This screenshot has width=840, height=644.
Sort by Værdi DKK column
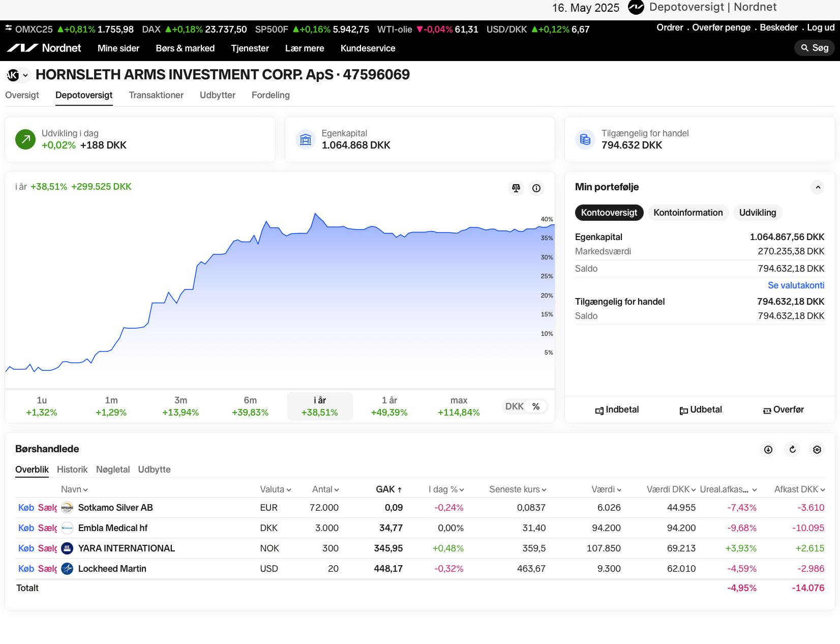pyautogui.click(x=671, y=489)
